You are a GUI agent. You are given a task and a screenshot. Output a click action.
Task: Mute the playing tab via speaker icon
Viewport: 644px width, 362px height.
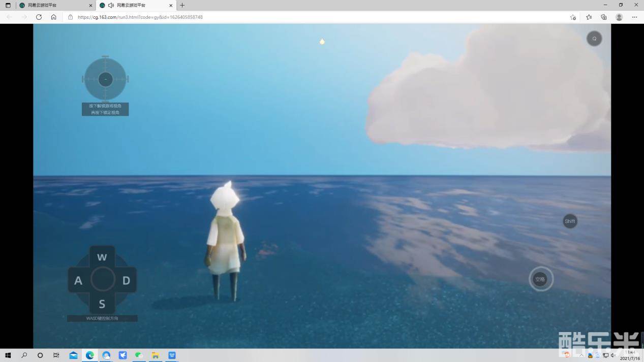[x=111, y=5]
